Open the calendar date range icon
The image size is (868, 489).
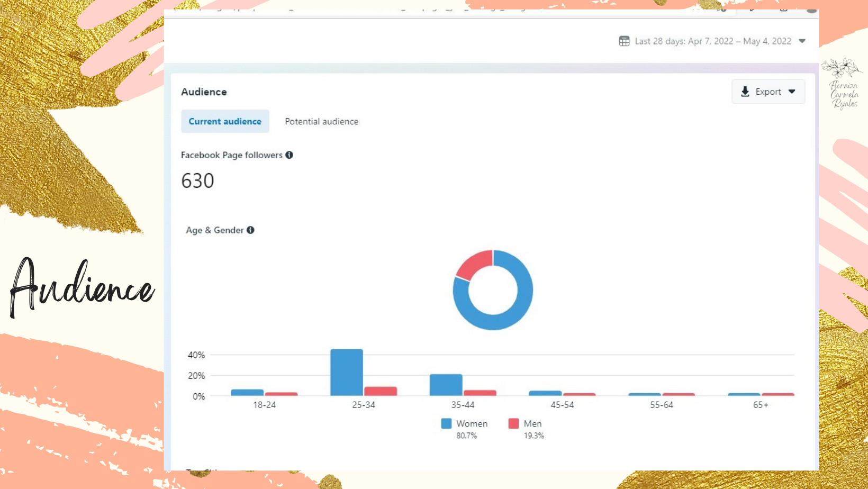tap(624, 41)
